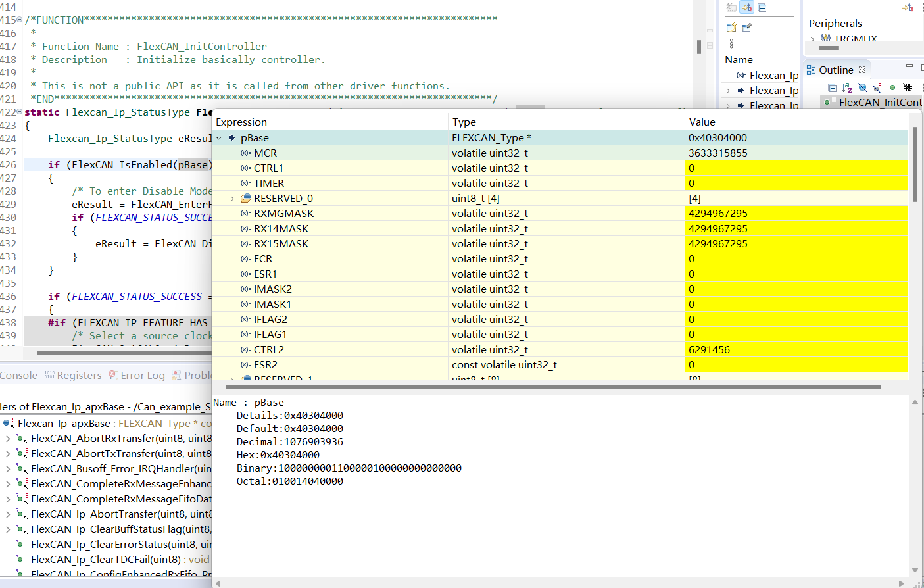Expand FlexCAN_AbortRxTransfer in call hierarchy
924x588 pixels.
click(8, 439)
